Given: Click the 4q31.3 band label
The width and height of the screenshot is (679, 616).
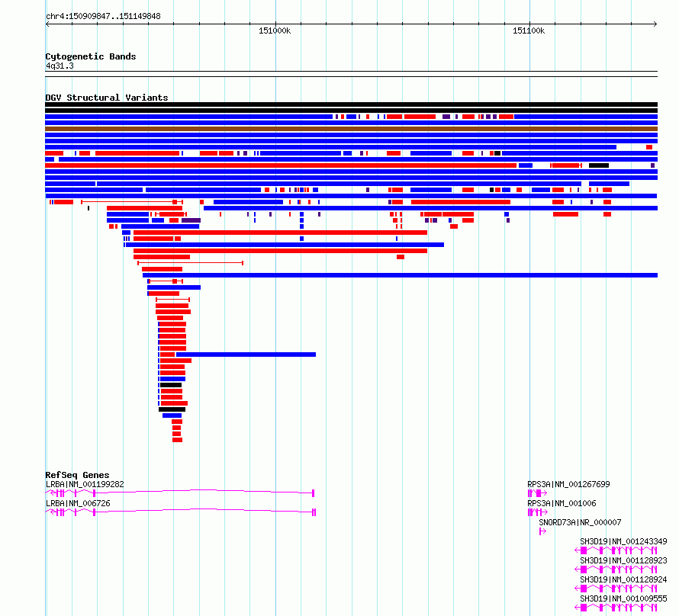Looking at the screenshot, I should pos(60,66).
